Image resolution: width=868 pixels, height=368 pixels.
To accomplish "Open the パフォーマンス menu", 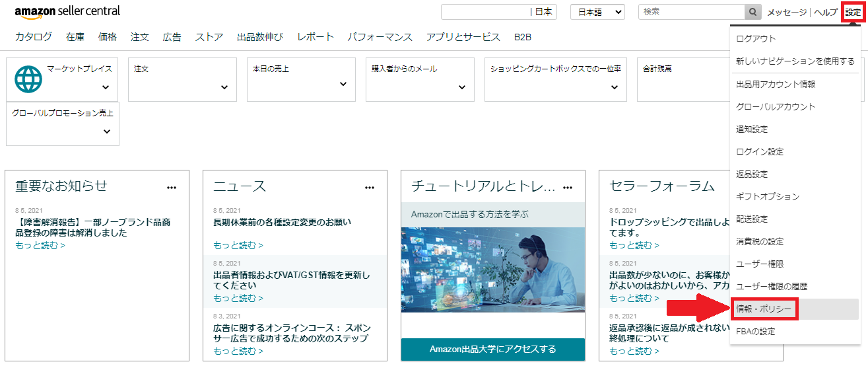I will 380,37.
